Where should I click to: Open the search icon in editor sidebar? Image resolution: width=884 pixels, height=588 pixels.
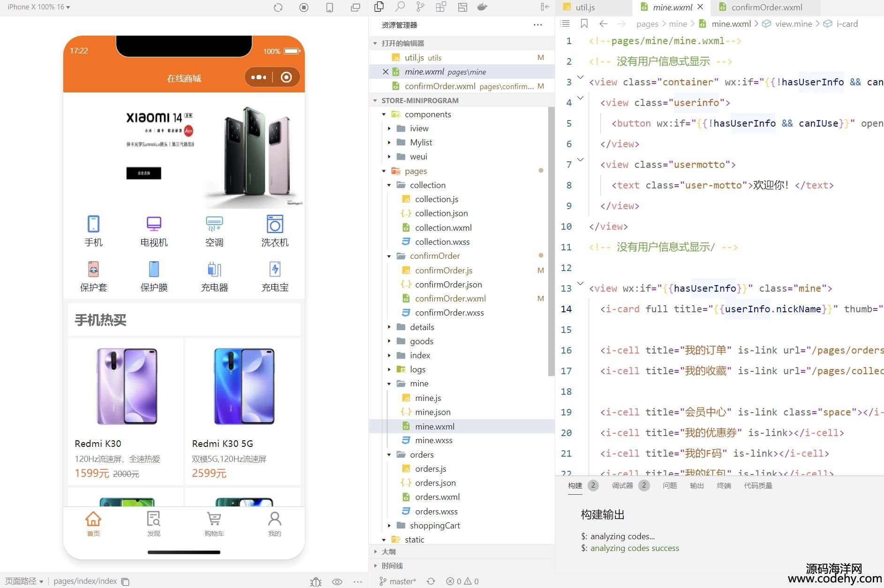point(400,7)
